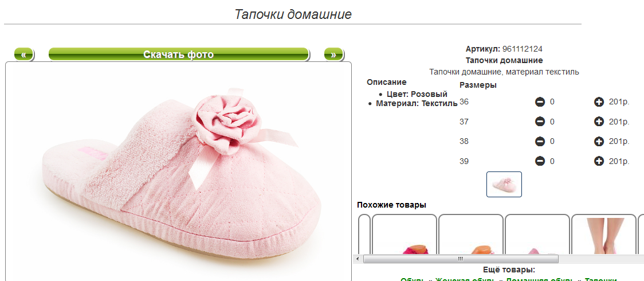This screenshot has height=281, width=644.
Task: Open second similar product with orange slipper
Action: point(470,234)
